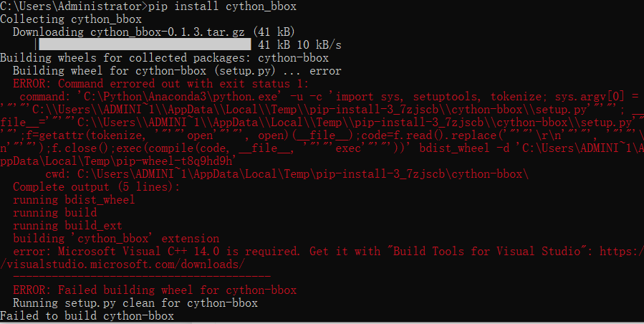Click the 'Collecting cython_bbox' line
Image resolution: width=644 pixels, height=324 pixels.
click(x=71, y=19)
